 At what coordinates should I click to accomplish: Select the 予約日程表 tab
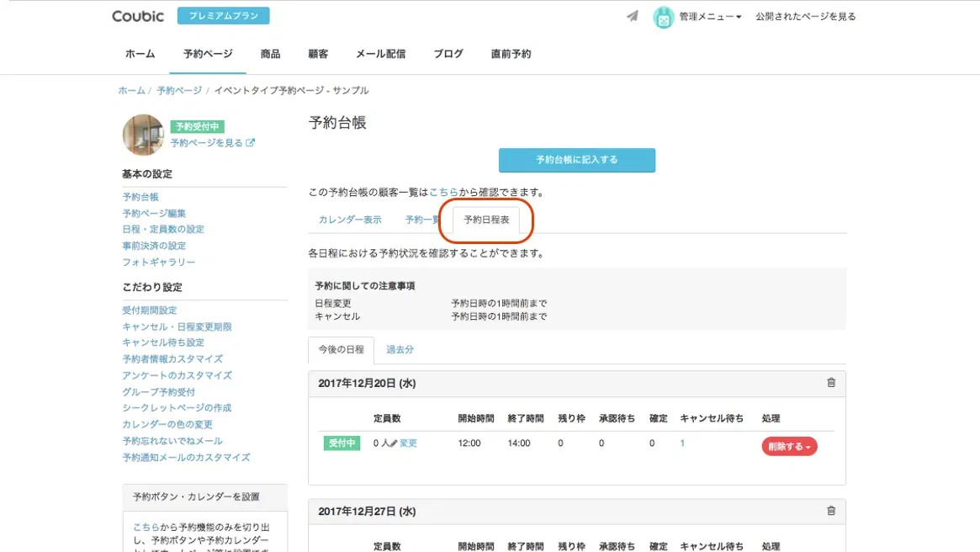(486, 220)
